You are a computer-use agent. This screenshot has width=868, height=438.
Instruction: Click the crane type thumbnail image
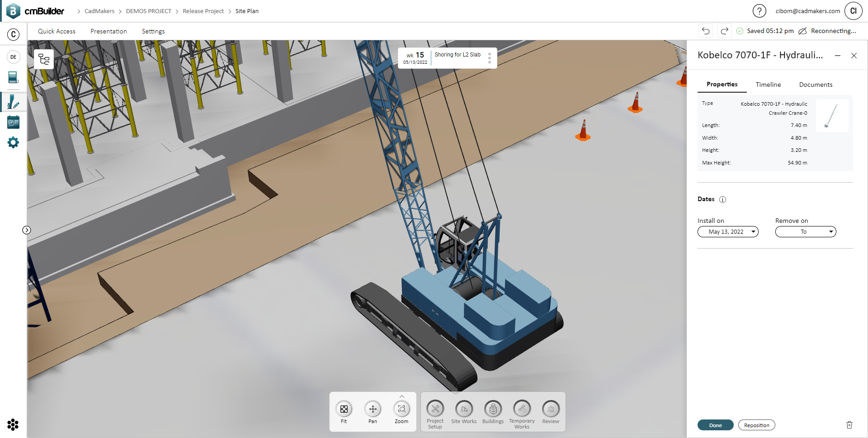pos(832,116)
